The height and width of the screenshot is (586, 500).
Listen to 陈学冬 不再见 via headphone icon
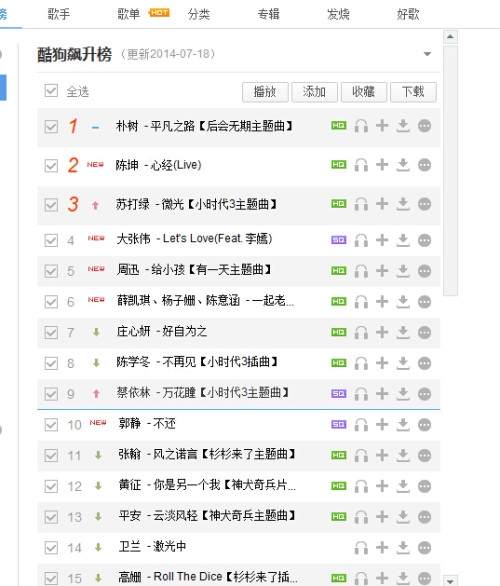(361, 363)
